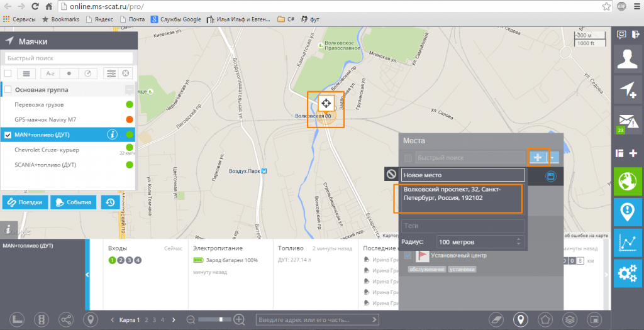Click the zoom in magnifier plus icon
644x330 pixels.
239,319
